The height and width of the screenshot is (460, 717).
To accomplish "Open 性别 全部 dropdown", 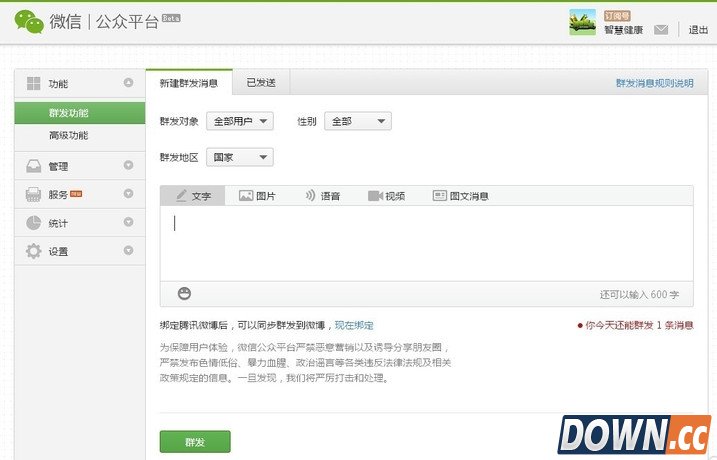I will (358, 121).
